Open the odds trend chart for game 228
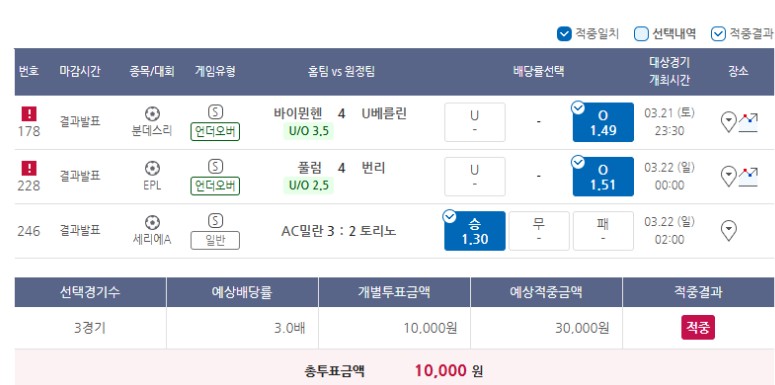This screenshot has width=775, height=385. pyautogui.click(x=748, y=176)
